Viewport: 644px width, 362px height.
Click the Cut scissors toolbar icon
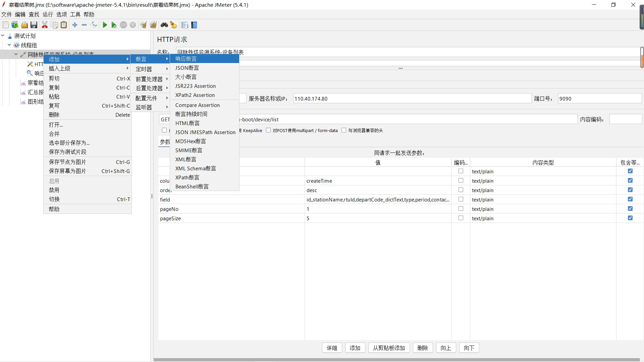click(x=45, y=25)
